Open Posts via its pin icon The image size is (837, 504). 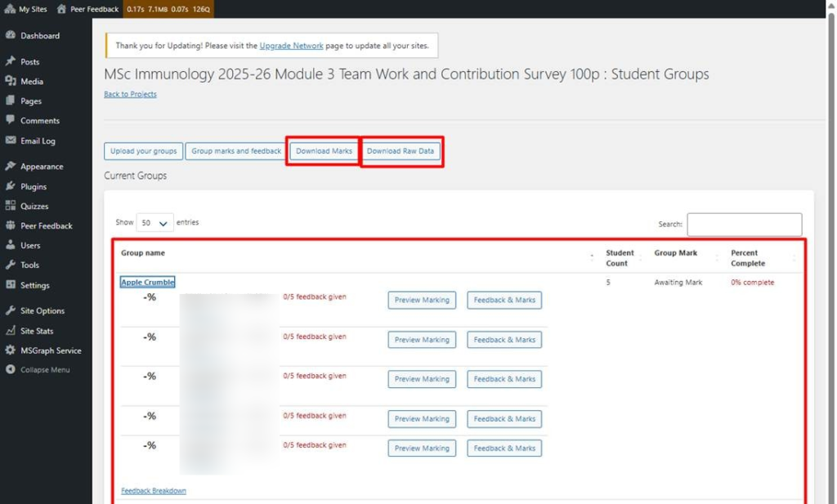(x=10, y=62)
